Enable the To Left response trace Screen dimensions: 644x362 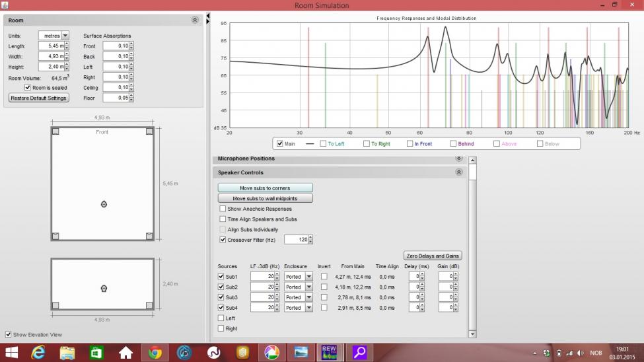tap(323, 143)
